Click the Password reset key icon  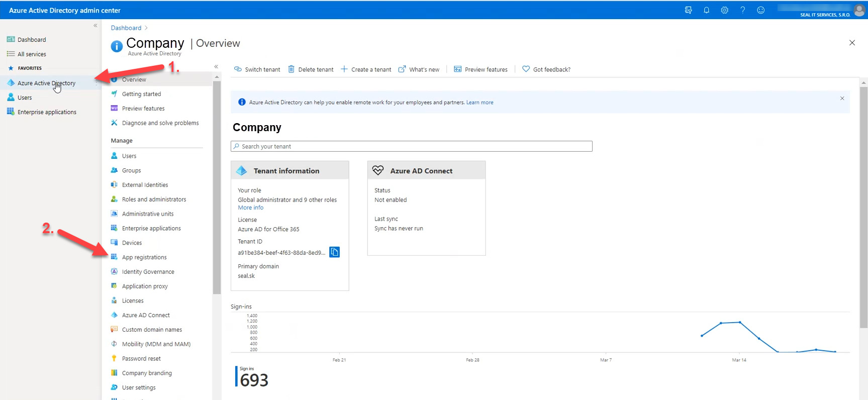pyautogui.click(x=114, y=358)
